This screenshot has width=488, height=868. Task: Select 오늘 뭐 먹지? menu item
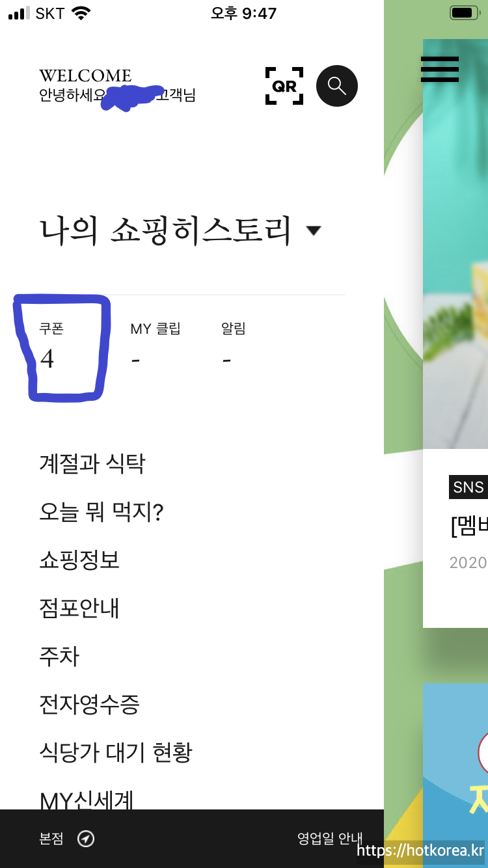(102, 512)
